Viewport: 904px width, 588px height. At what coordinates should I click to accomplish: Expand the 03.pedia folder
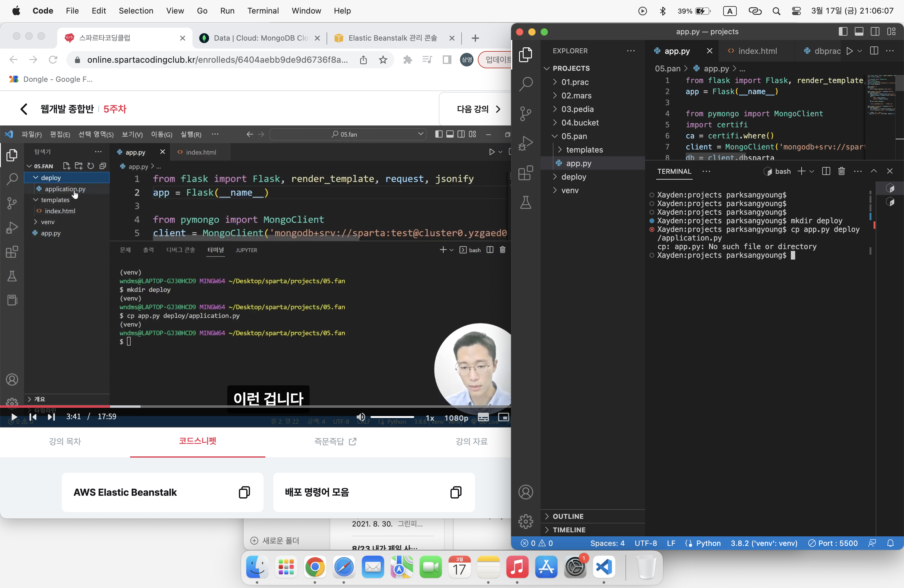coord(577,109)
